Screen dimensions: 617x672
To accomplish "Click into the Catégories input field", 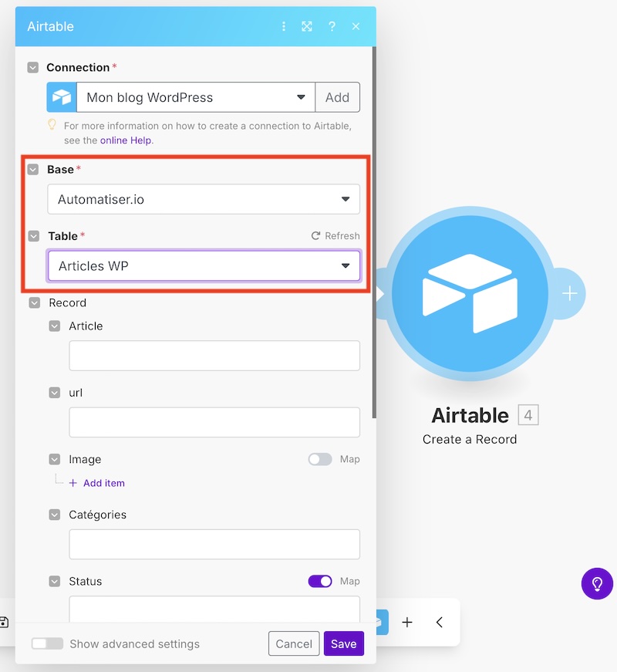I will 214,544.
